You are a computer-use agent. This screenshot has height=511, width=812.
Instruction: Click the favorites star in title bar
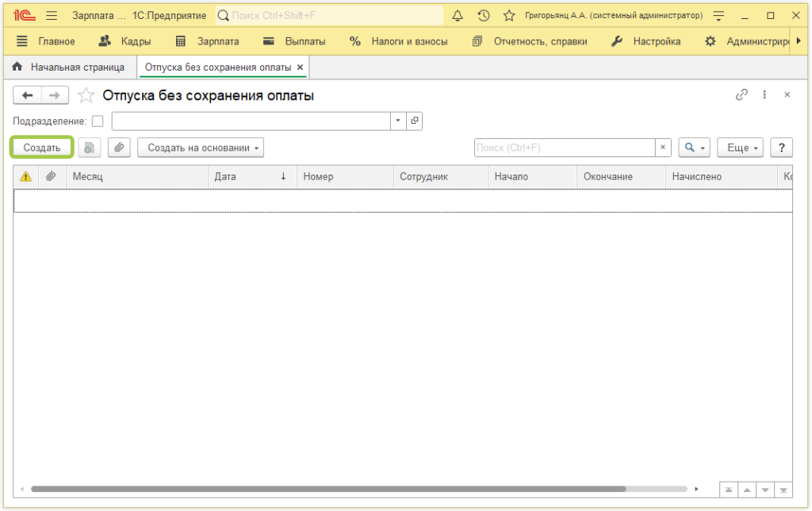[509, 16]
